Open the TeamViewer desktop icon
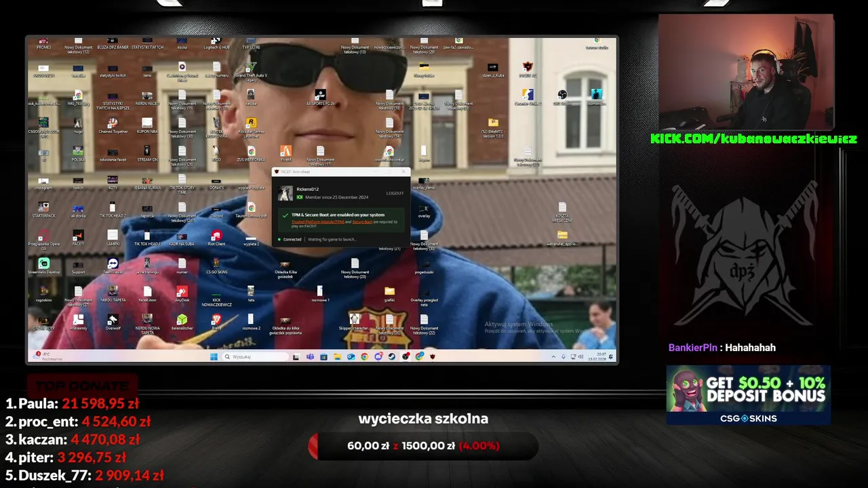868x488 pixels. pyautogui.click(x=113, y=266)
